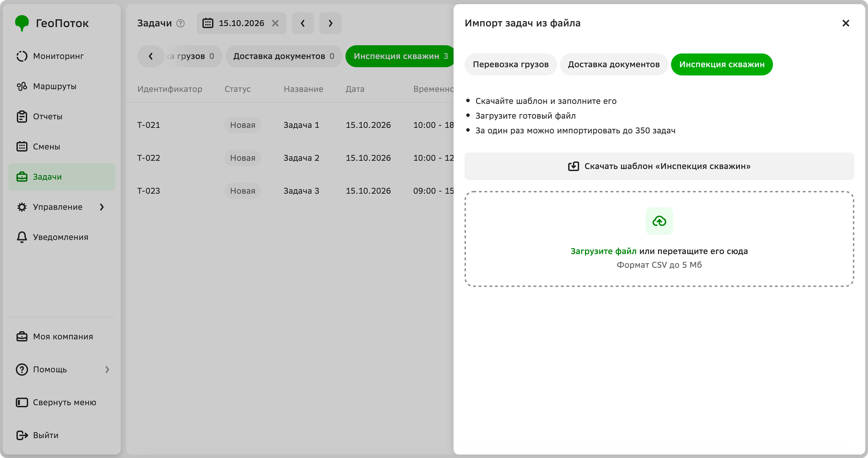Viewport: 868px width, 458px height.
Task: Choose Доставка документов in import panel
Action: 614,64
